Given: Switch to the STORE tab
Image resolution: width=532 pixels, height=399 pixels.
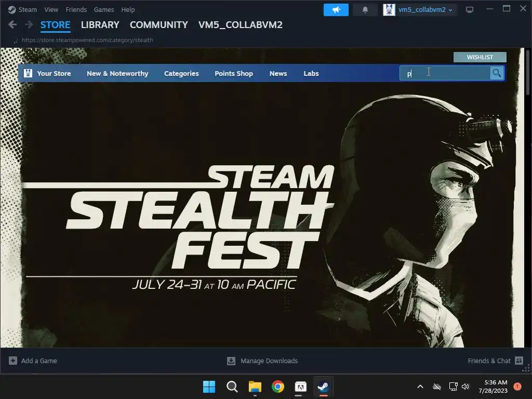Looking at the screenshot, I should 55,25.
